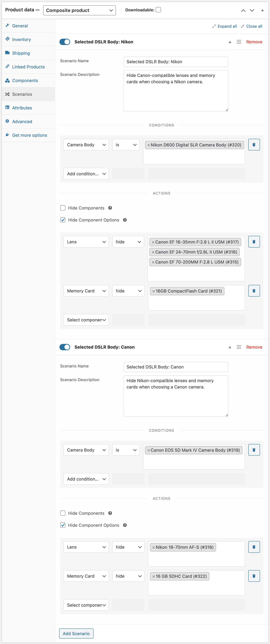Open Add condition dropdown in Nikon scenario

coord(86,174)
